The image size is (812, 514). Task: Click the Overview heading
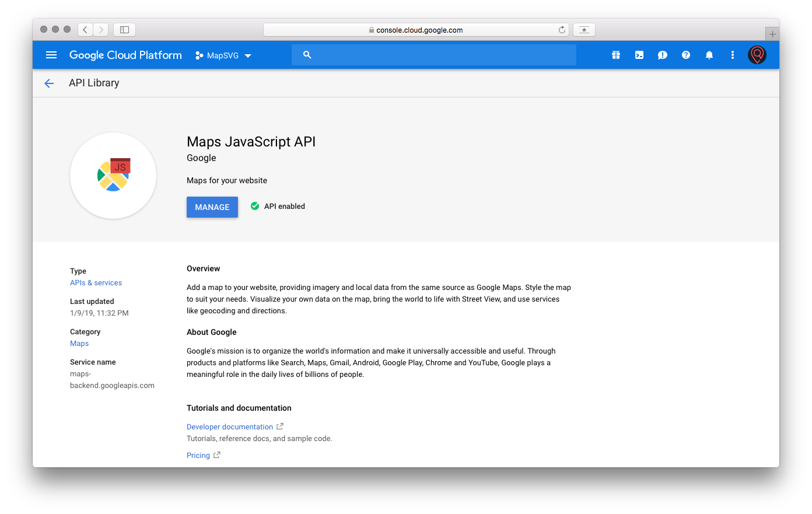204,269
